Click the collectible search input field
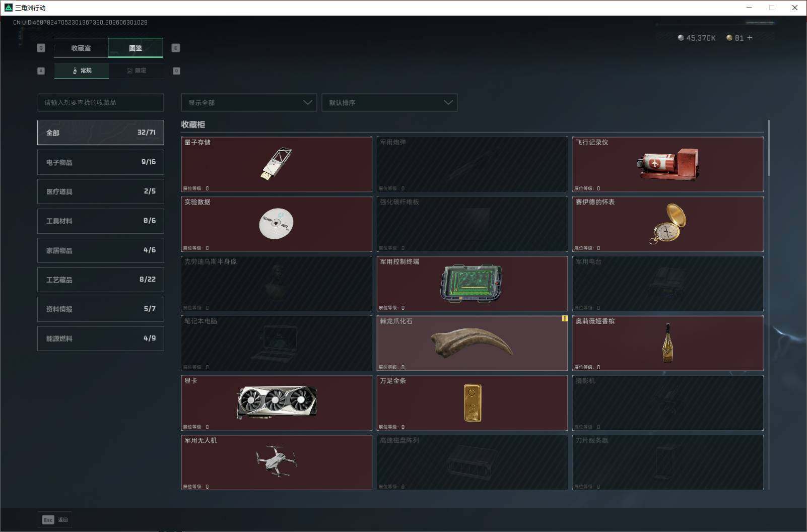Image resolution: width=807 pixels, height=532 pixels. click(101, 102)
